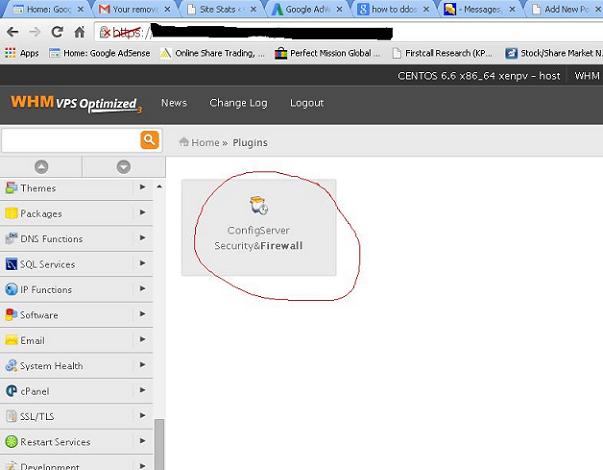Screen dimensions: 603x470
Task: Click the IP Functions globe icon
Action: click(x=11, y=289)
